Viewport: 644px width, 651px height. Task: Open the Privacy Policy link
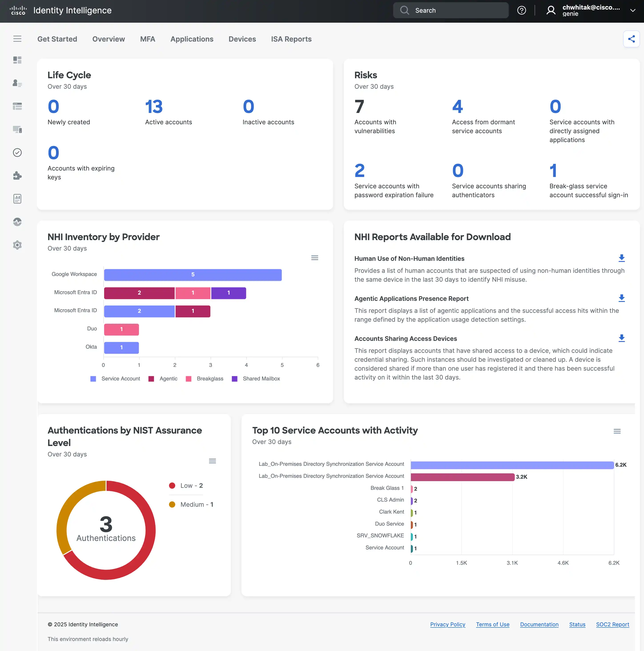pos(448,624)
